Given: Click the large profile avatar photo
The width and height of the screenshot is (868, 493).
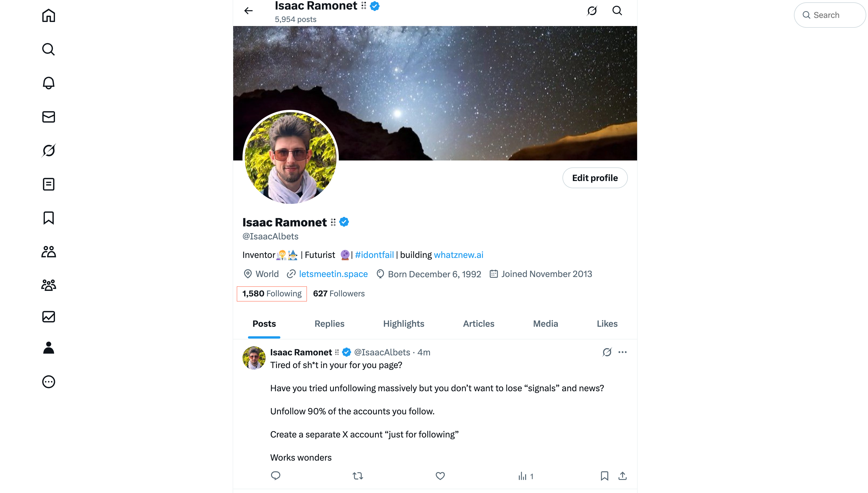Looking at the screenshot, I should click(x=291, y=158).
